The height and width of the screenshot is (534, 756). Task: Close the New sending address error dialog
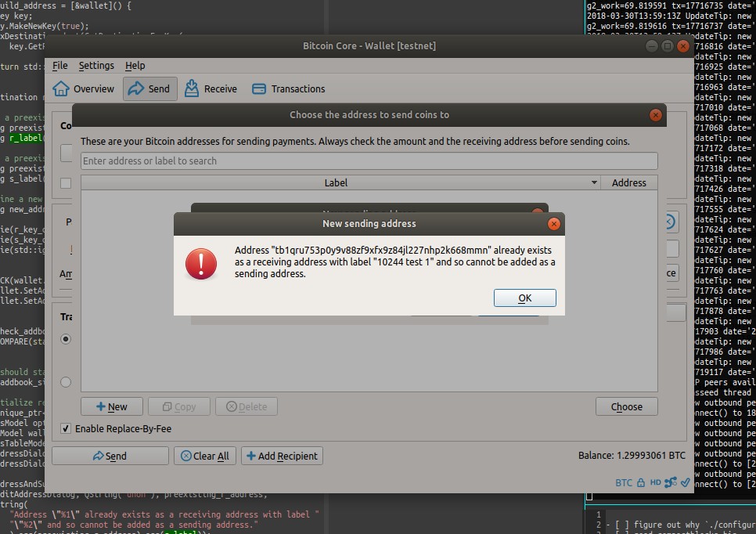point(553,224)
